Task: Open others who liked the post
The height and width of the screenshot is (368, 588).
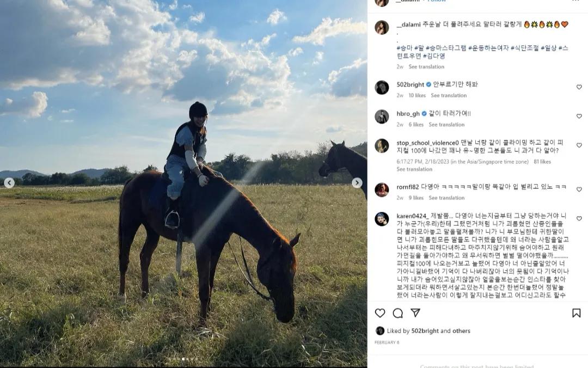Action: (x=461, y=331)
